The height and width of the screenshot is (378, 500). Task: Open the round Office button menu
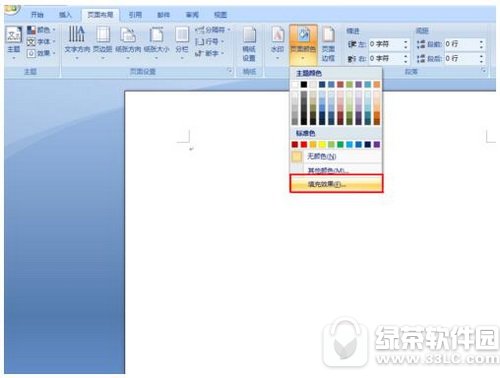(12, 9)
